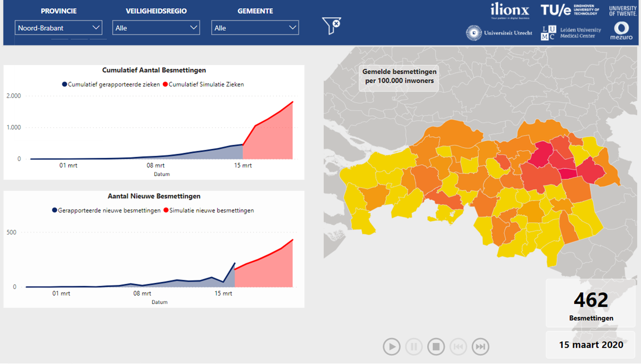Click the 15 maart 2020 date card
Image resolution: width=641 pixels, height=364 pixels.
point(591,345)
